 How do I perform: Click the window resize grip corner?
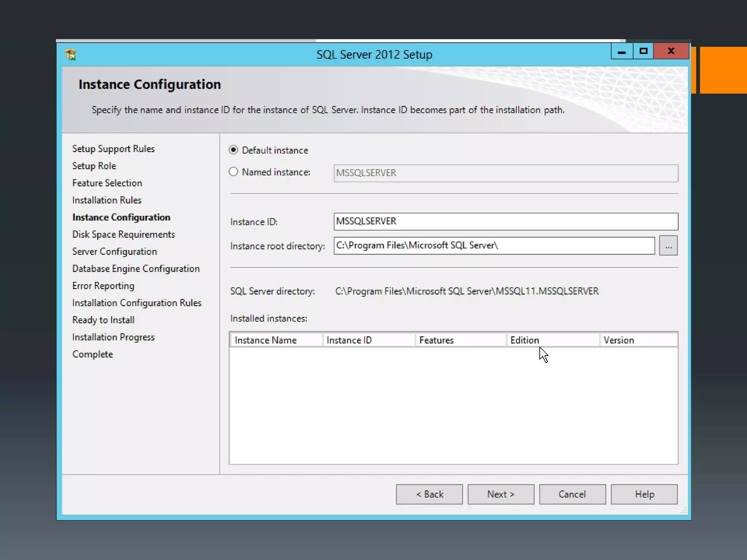pyautogui.click(x=684, y=511)
